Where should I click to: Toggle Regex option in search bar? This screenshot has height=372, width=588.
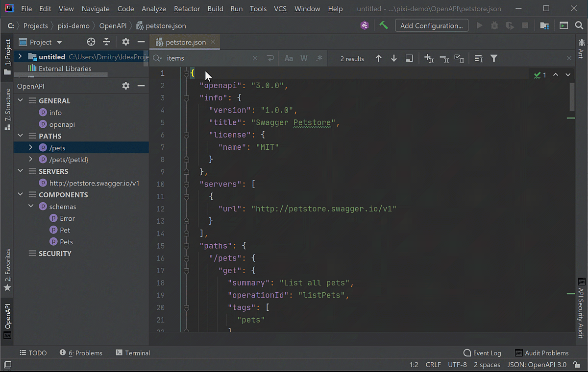319,58
